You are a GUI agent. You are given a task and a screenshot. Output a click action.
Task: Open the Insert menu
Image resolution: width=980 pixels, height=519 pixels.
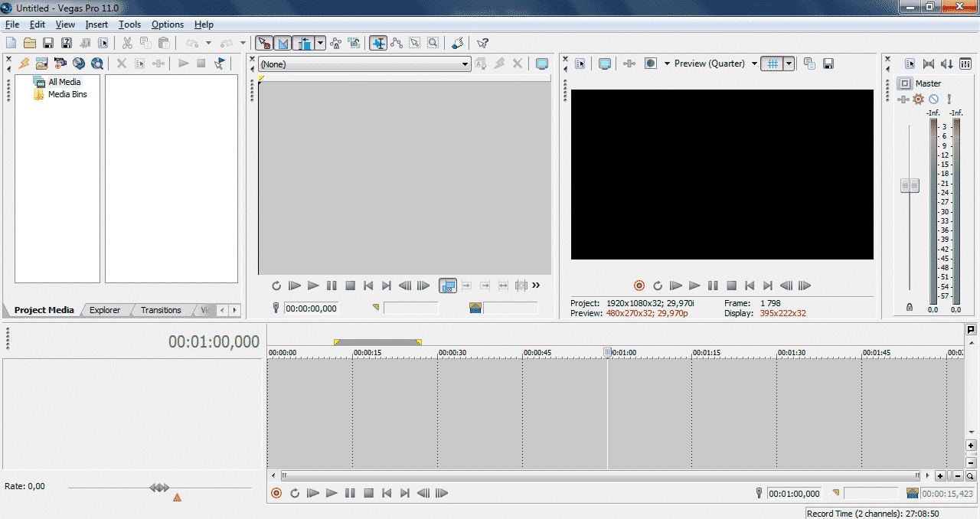tap(96, 24)
